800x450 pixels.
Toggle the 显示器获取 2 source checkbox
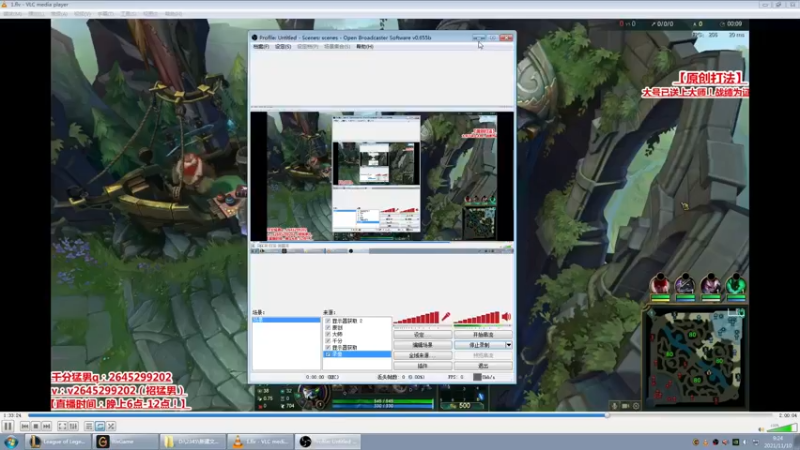pos(328,321)
